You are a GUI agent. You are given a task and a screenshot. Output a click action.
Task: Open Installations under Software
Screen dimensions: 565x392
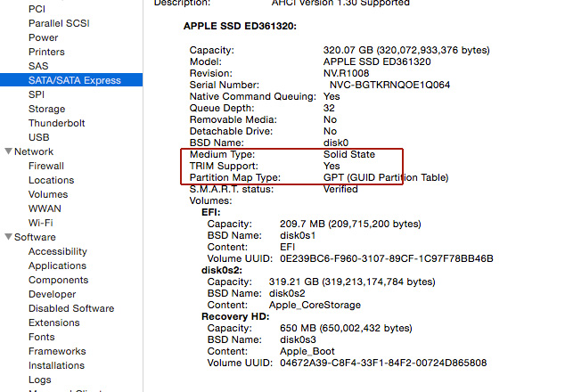[x=56, y=365]
